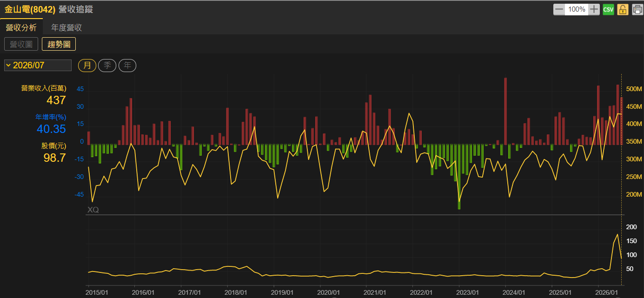Open the 2026/07 date dropdown

[x=38, y=65]
